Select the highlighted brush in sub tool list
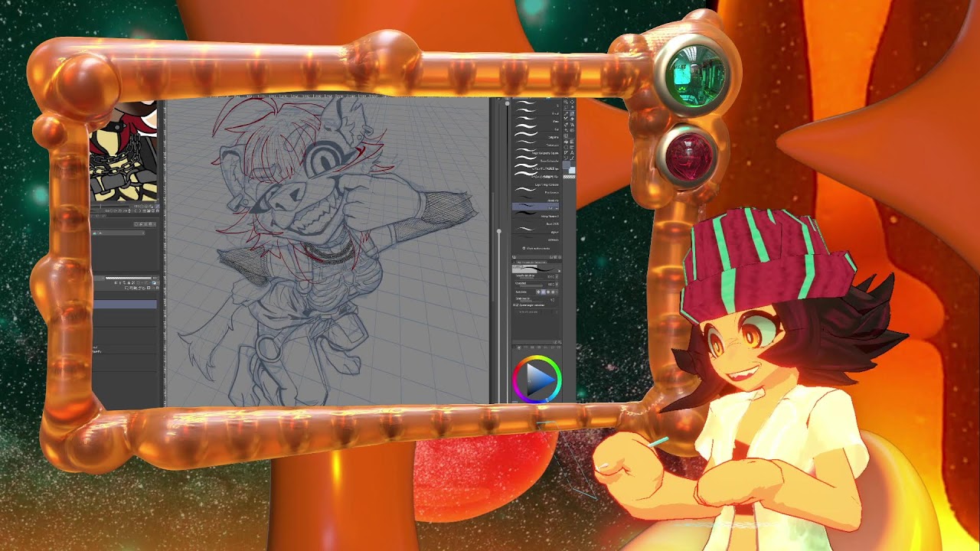980x551 pixels. (535, 207)
